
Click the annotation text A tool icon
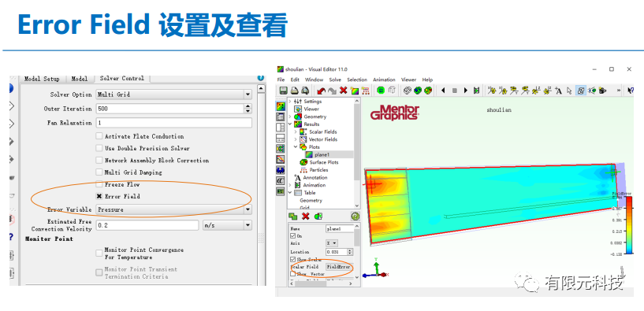558,91
